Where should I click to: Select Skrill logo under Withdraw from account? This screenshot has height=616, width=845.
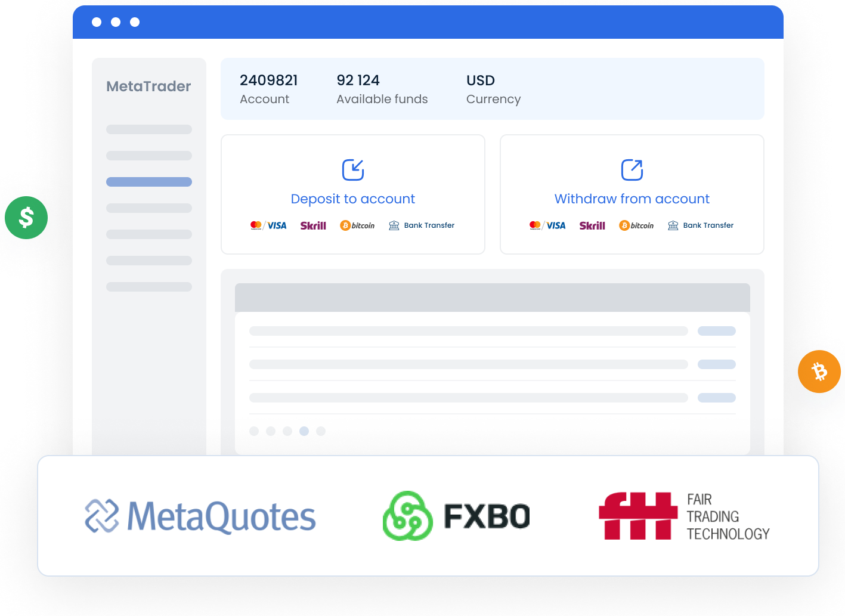pos(592,225)
